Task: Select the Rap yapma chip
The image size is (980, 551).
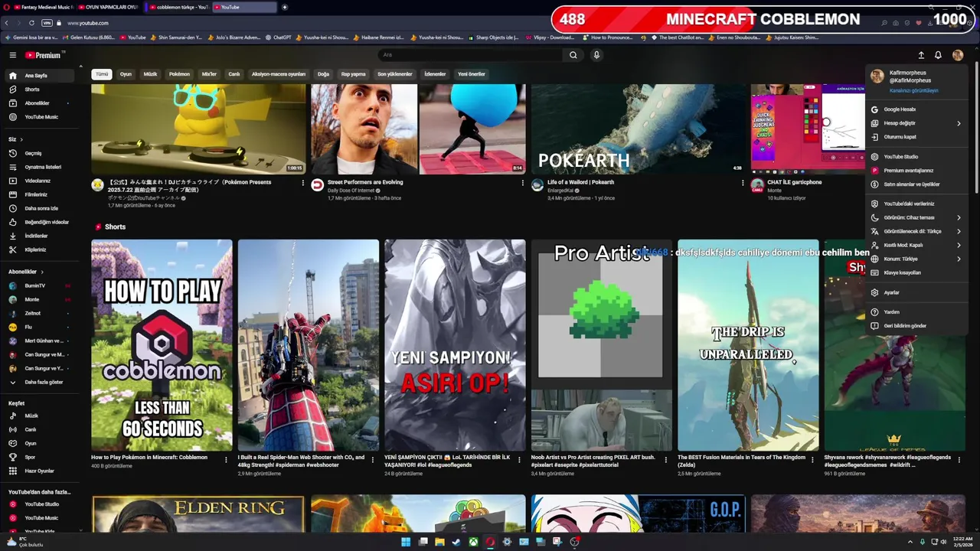Action: [353, 74]
